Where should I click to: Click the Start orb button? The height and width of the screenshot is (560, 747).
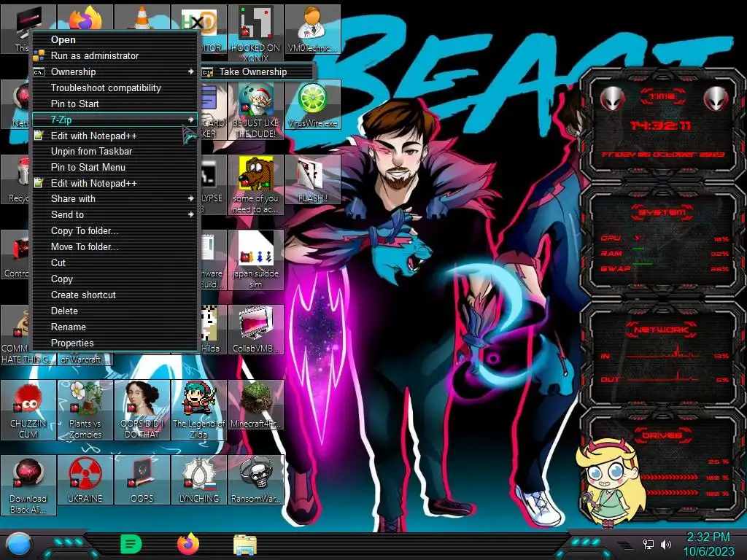[x=19, y=545]
